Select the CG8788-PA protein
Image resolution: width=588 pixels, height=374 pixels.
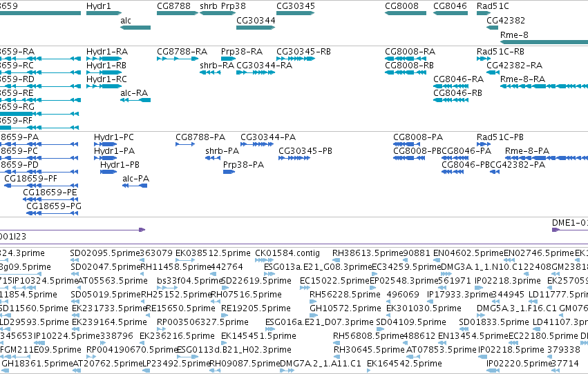coord(200,137)
